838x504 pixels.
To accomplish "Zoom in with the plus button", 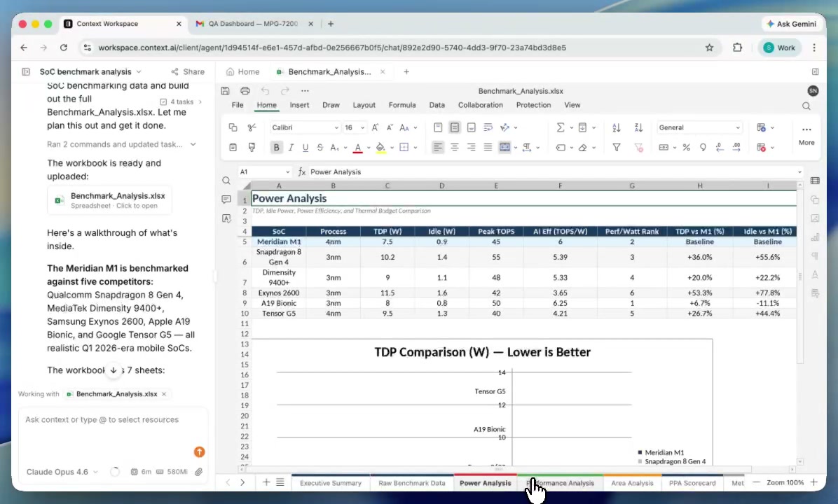I will point(814,482).
